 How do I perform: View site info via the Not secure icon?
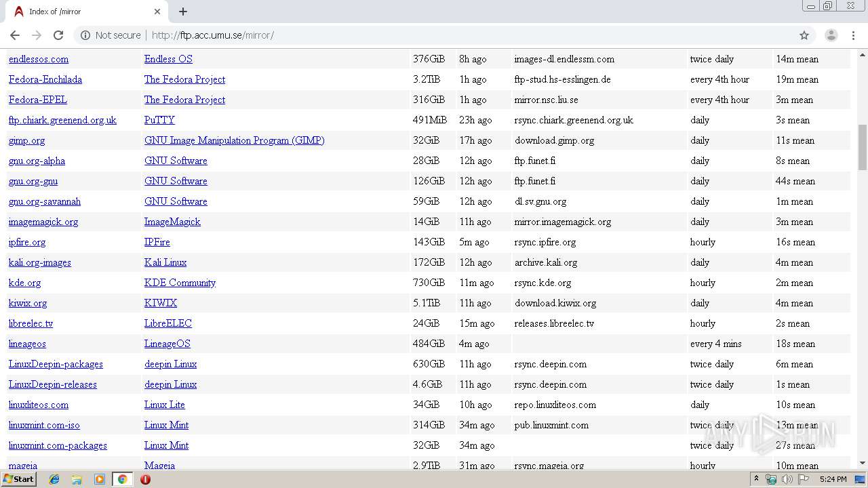pos(85,35)
